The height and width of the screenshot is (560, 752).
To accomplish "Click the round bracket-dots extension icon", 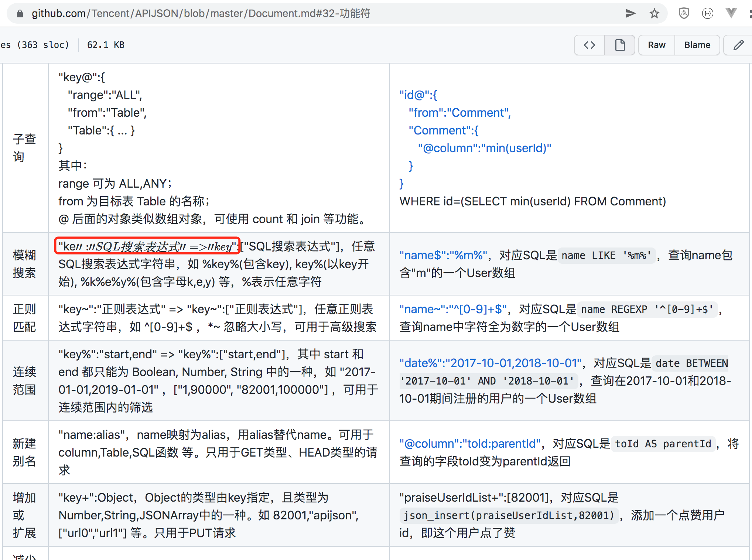I will pyautogui.click(x=707, y=14).
